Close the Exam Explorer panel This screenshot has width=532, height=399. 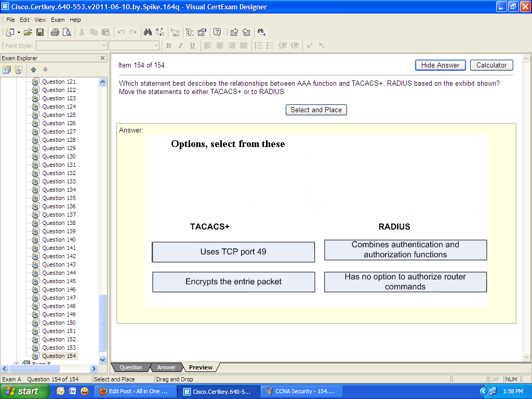click(102, 58)
